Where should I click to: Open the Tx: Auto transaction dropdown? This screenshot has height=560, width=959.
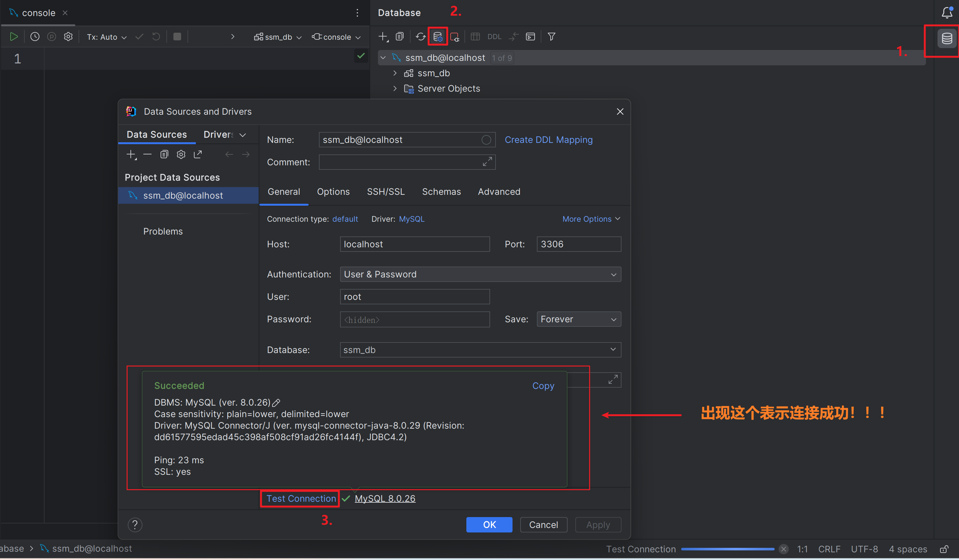pyautogui.click(x=106, y=37)
